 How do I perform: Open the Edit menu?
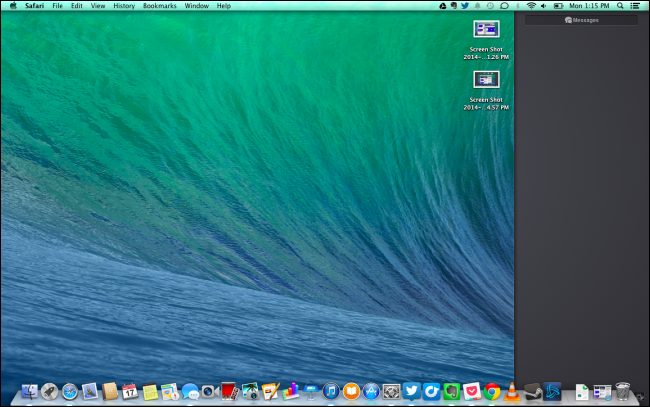coord(77,6)
